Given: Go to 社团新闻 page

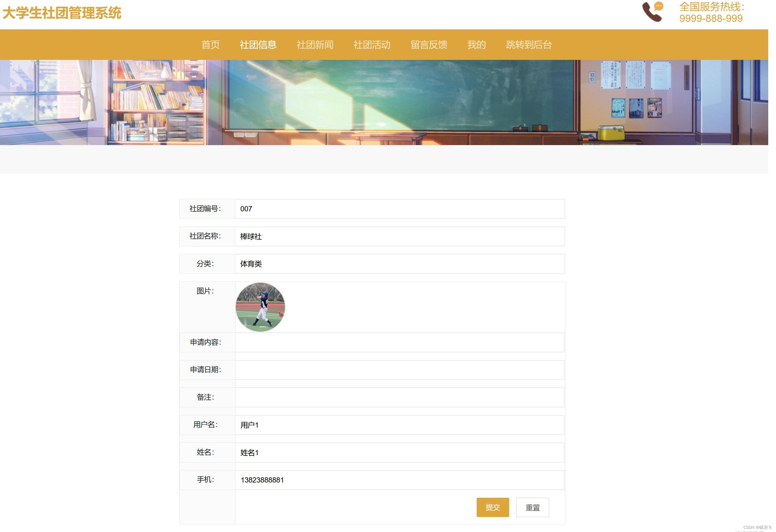Looking at the screenshot, I should (x=315, y=45).
